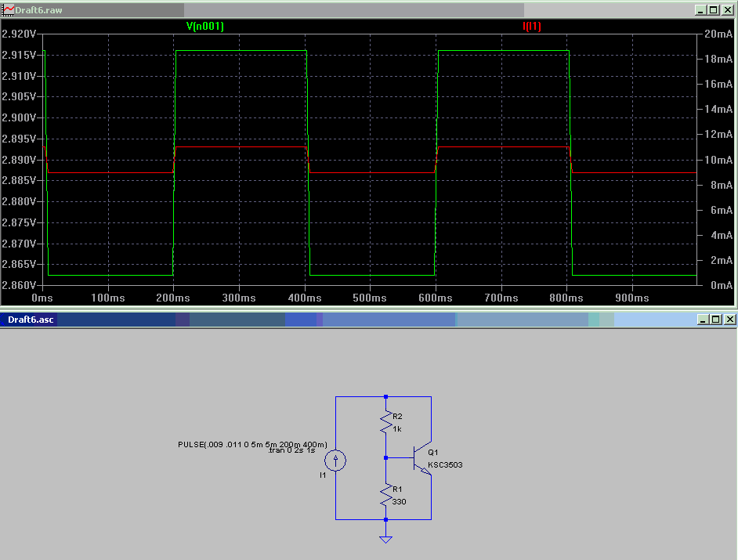
Task: Click the 10mA right axis label
Action: tap(718, 160)
